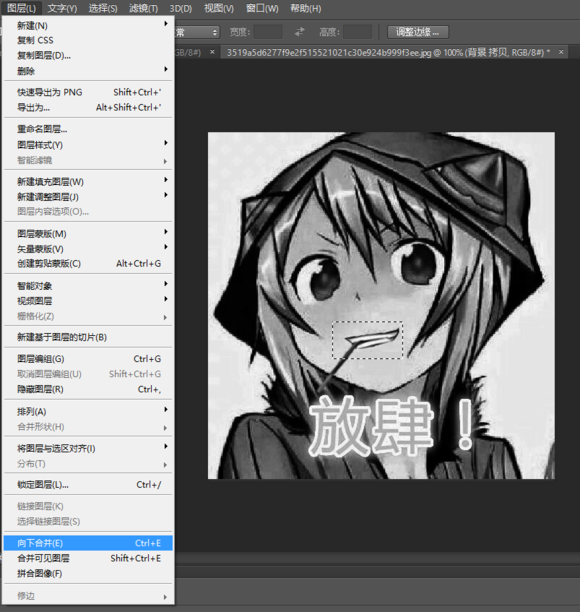Open the 视图(V) menu
This screenshot has width=580, height=612.
[219, 8]
